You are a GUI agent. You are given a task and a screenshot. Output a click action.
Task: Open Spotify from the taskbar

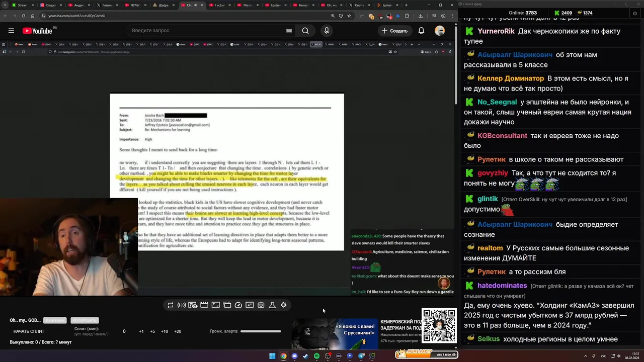click(316, 356)
